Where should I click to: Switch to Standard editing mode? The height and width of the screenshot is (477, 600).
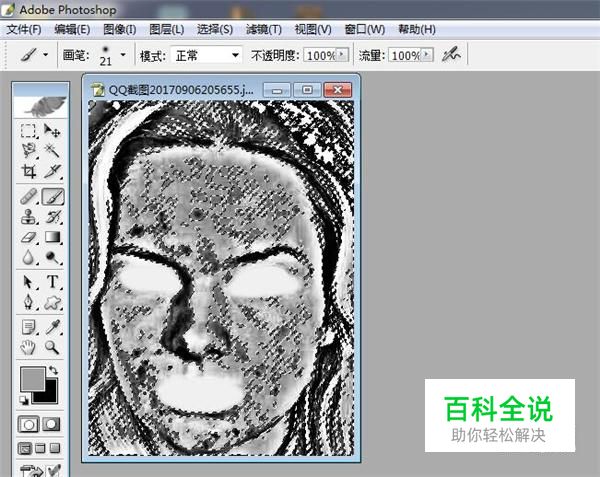(x=28, y=424)
